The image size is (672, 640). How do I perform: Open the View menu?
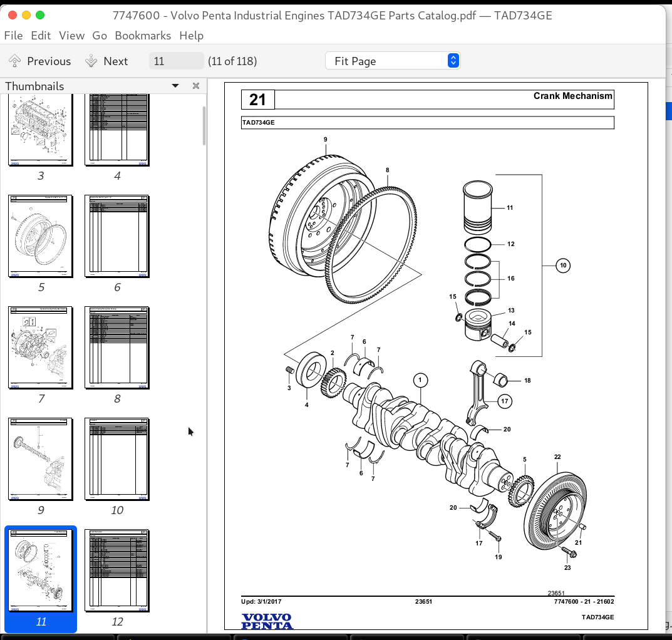pos(71,36)
